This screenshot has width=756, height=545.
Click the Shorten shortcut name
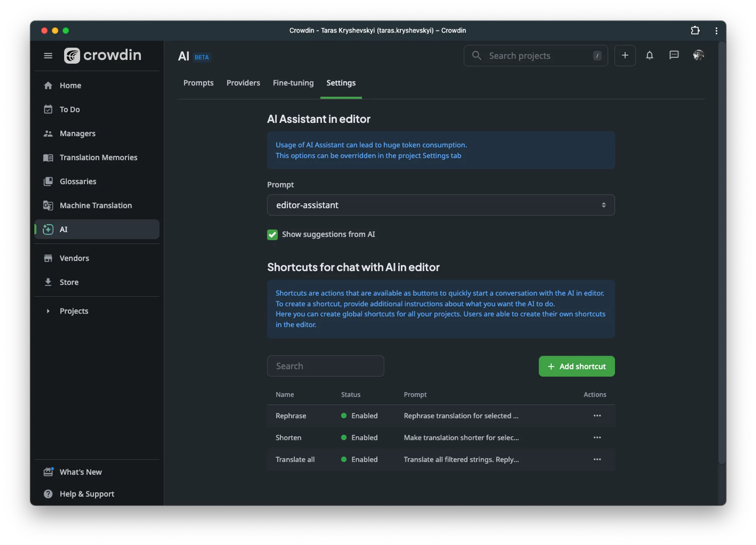click(289, 437)
